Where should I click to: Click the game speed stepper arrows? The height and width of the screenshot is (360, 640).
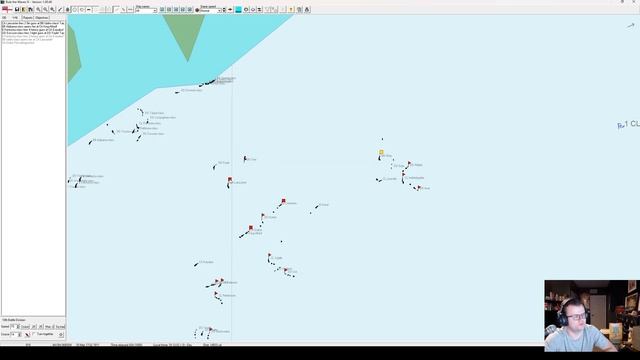tap(224, 10)
